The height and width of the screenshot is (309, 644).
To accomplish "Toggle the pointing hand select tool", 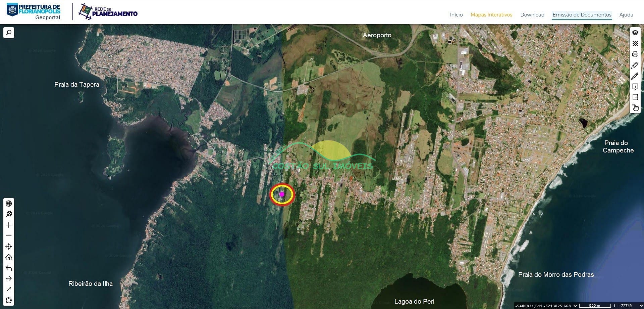I will (635, 108).
